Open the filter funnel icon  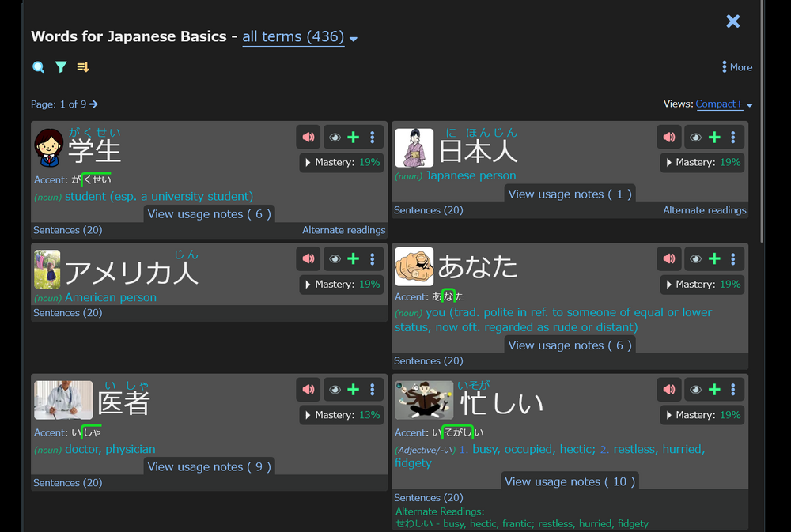[x=61, y=67]
